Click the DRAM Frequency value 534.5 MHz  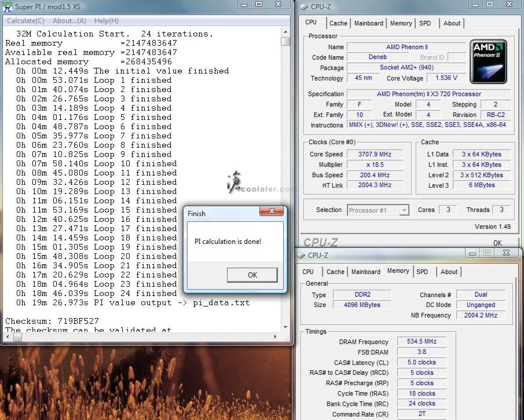coord(422,341)
